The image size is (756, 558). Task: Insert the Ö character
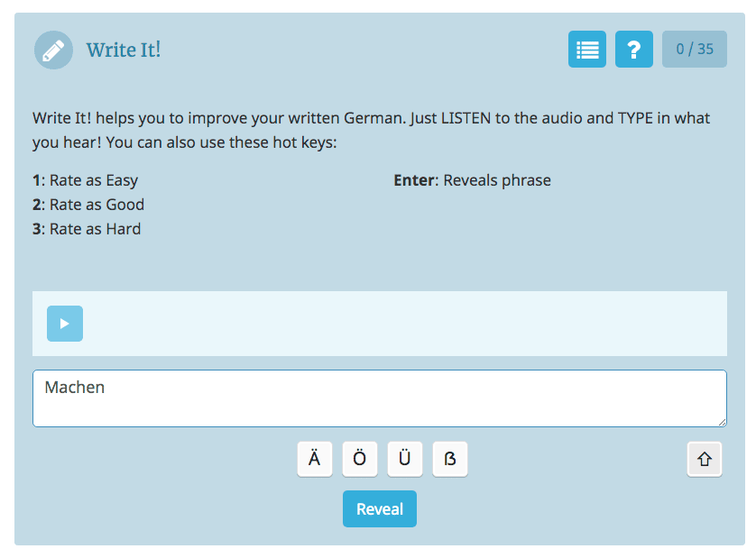(360, 460)
